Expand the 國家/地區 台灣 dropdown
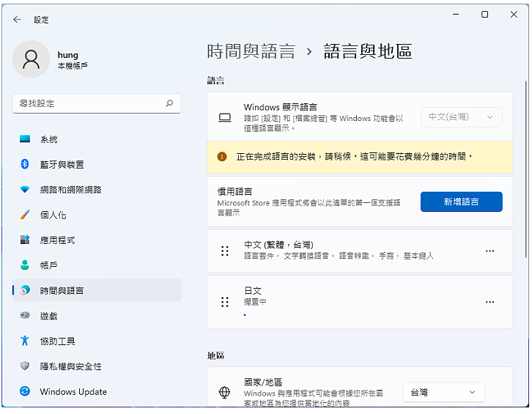Viewport: 532px width, 414px height. coord(444,392)
